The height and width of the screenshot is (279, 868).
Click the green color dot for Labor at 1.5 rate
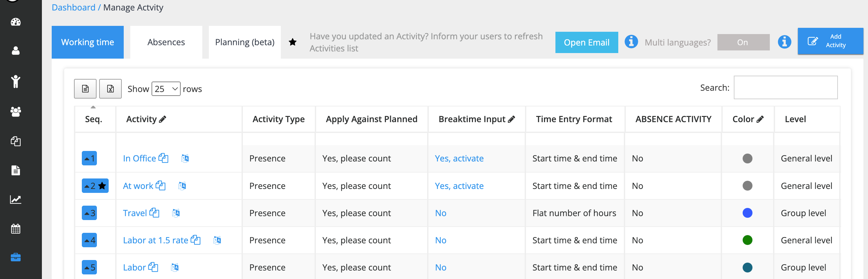pos(747,240)
